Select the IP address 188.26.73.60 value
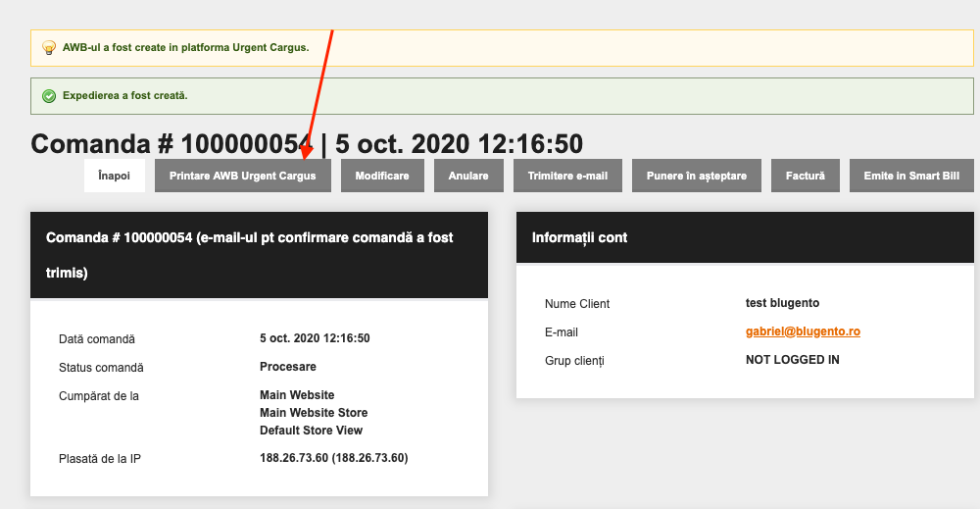The image size is (980, 509). [x=334, y=458]
